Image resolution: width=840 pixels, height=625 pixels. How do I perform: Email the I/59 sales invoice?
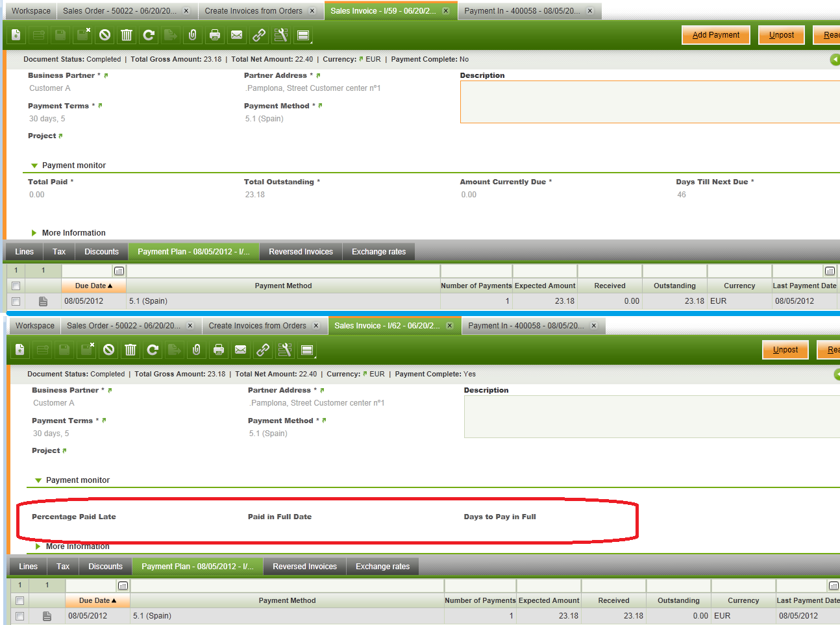click(237, 35)
